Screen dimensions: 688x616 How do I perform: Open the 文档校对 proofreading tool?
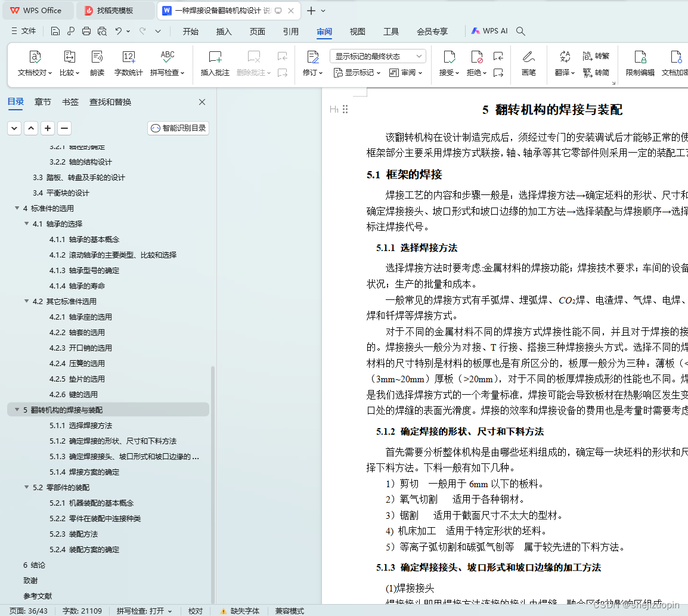tap(35, 63)
